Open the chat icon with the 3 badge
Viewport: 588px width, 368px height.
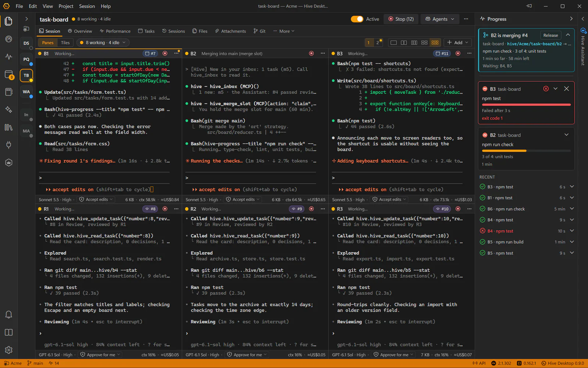coord(8,74)
